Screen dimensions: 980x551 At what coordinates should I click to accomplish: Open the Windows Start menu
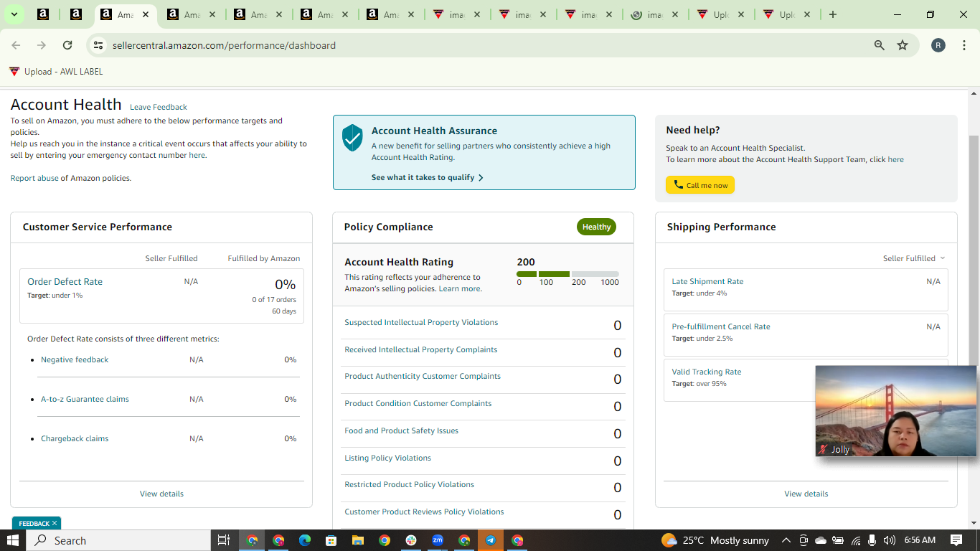point(13,540)
